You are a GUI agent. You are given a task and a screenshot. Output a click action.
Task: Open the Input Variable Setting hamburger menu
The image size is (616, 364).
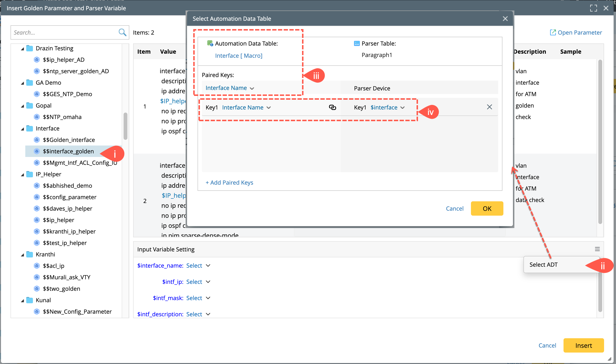597,249
